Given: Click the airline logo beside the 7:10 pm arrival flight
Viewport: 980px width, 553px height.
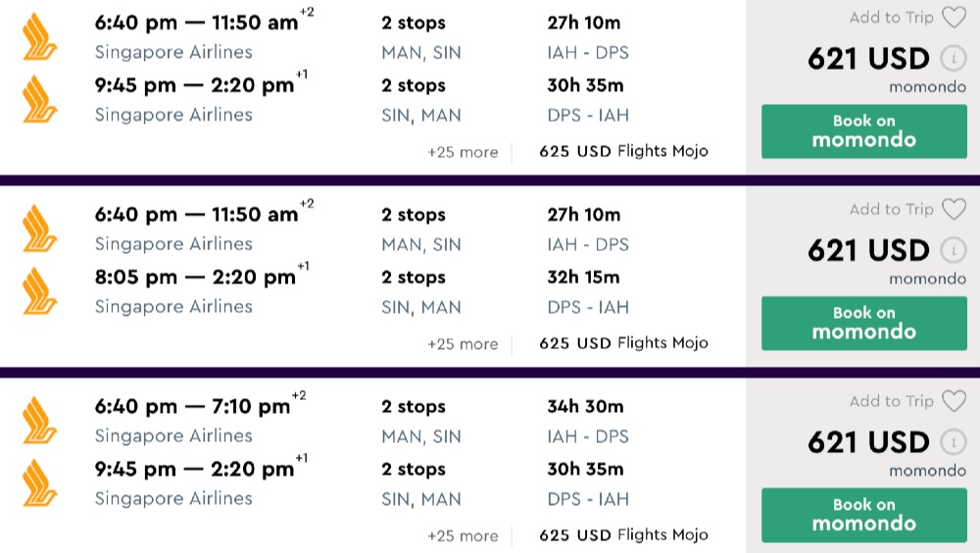Looking at the screenshot, I should (x=40, y=421).
